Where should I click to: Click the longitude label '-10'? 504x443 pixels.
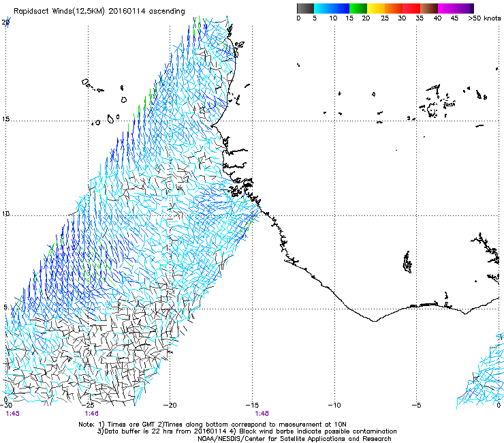334,405
